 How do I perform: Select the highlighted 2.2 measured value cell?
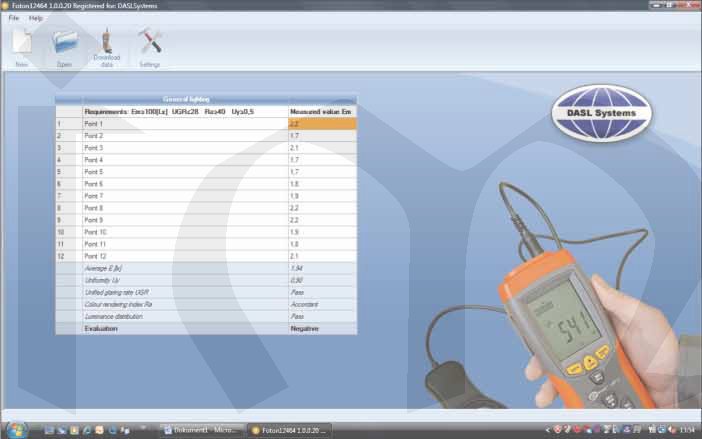pyautogui.click(x=321, y=124)
